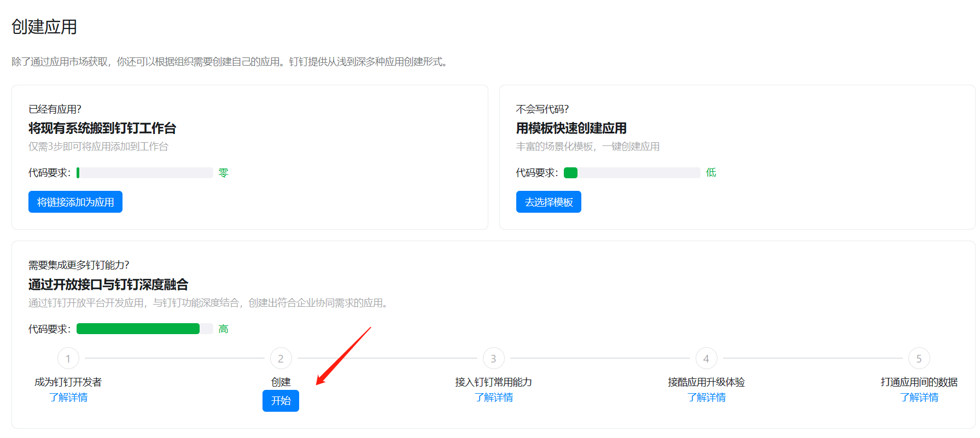980x438 pixels.
Task: Open 了解详情 under 接酷应用升级体验
Action: (707, 398)
